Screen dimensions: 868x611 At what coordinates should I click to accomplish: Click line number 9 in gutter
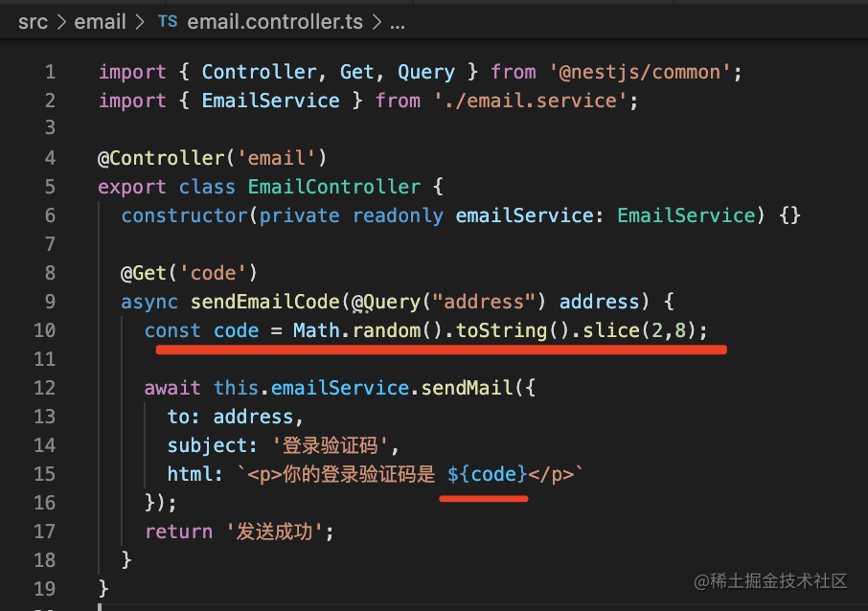point(50,302)
